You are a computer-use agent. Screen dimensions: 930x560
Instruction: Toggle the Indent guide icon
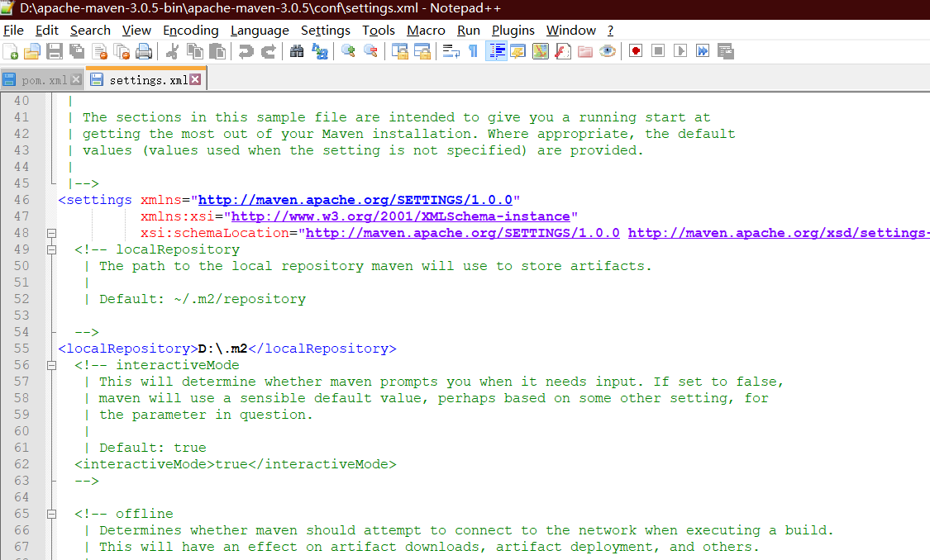(496, 51)
